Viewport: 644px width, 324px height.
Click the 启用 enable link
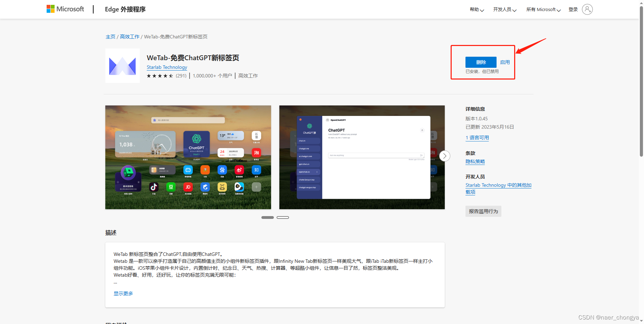click(x=505, y=62)
